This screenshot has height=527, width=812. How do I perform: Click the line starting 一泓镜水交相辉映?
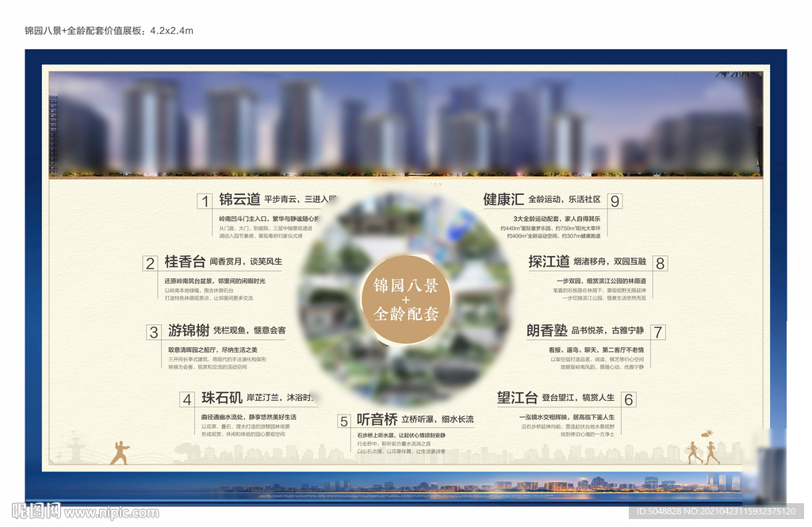tap(567, 418)
